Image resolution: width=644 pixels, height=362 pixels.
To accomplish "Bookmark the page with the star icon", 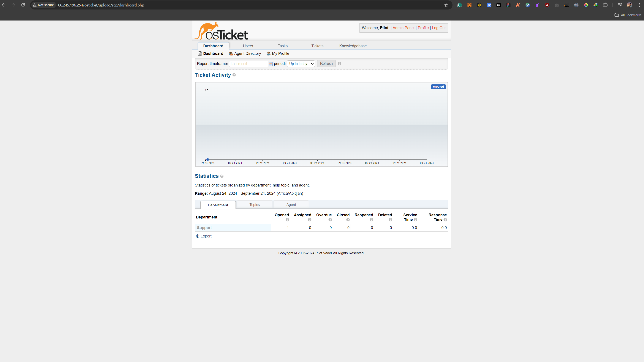I will coord(446,5).
